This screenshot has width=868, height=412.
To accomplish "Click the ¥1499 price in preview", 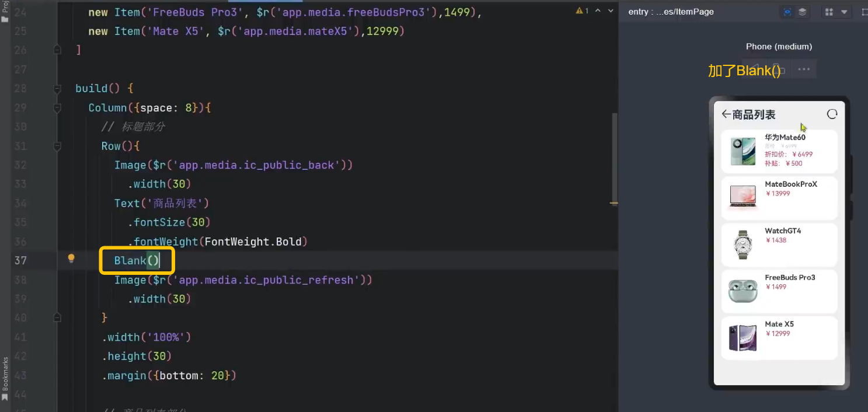I will click(x=776, y=287).
